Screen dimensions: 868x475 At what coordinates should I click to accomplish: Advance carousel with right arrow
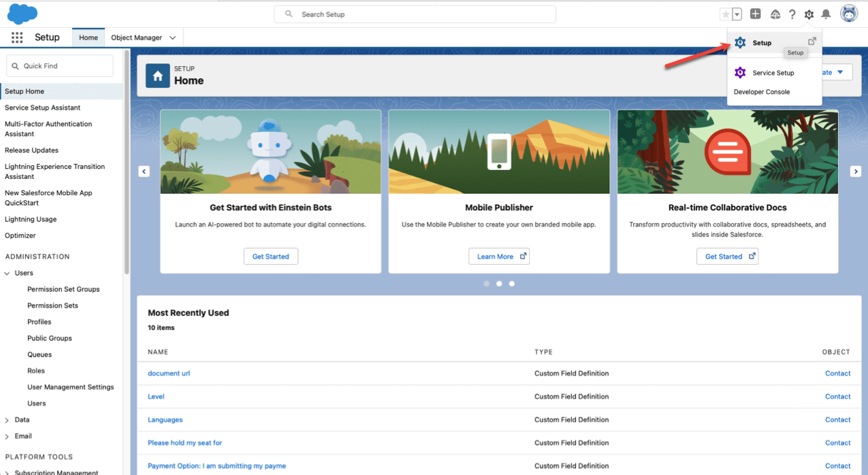(x=856, y=171)
